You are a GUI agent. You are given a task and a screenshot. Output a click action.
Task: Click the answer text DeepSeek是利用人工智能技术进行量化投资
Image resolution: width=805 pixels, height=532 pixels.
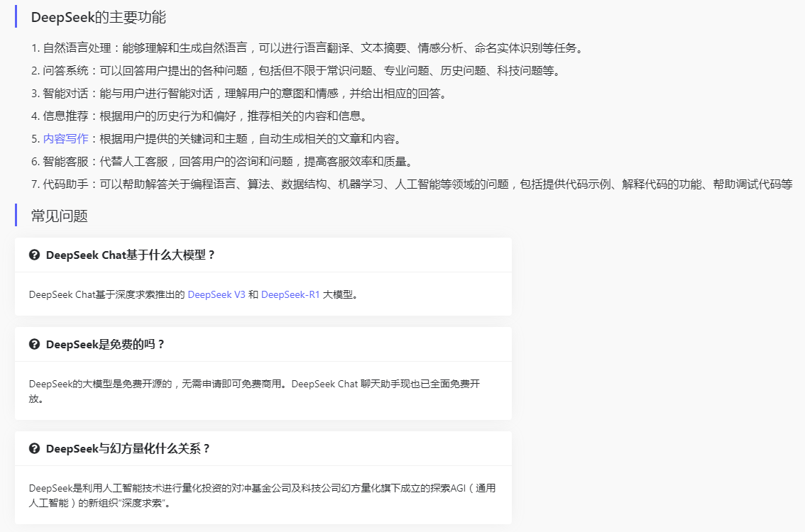[x=263, y=495]
